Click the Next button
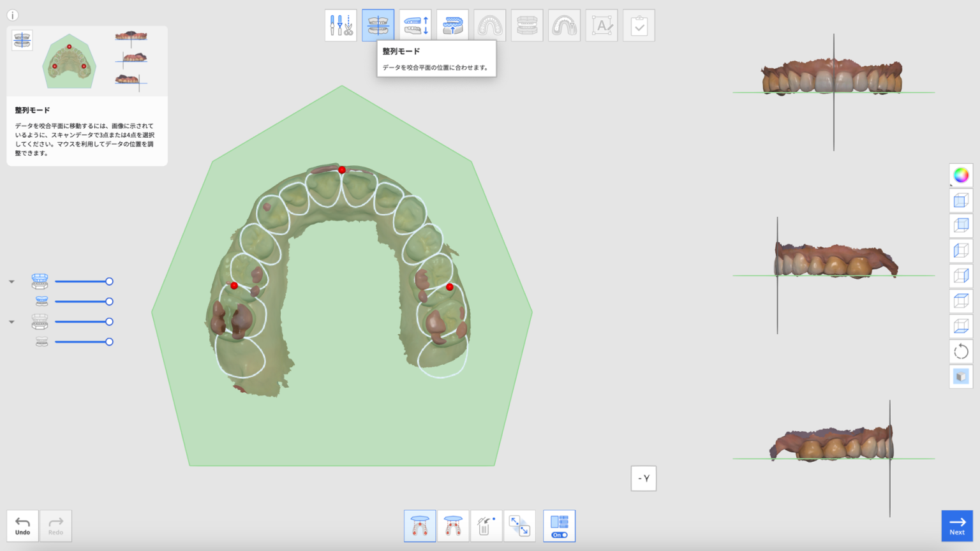The image size is (980, 551). (956, 525)
